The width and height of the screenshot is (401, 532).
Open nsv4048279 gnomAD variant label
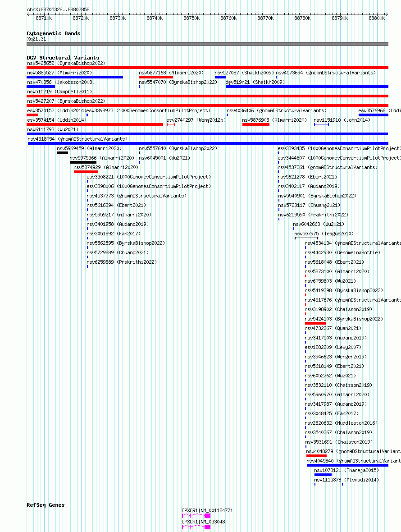(x=354, y=452)
